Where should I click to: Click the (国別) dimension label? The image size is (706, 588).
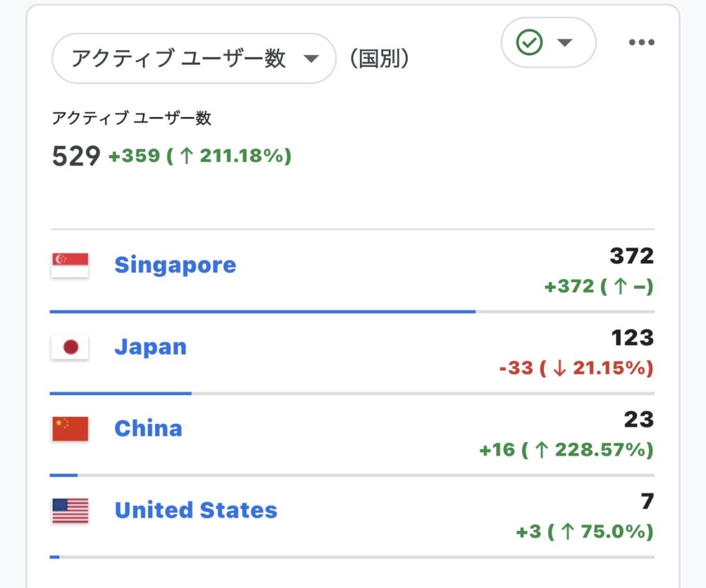[x=379, y=59]
